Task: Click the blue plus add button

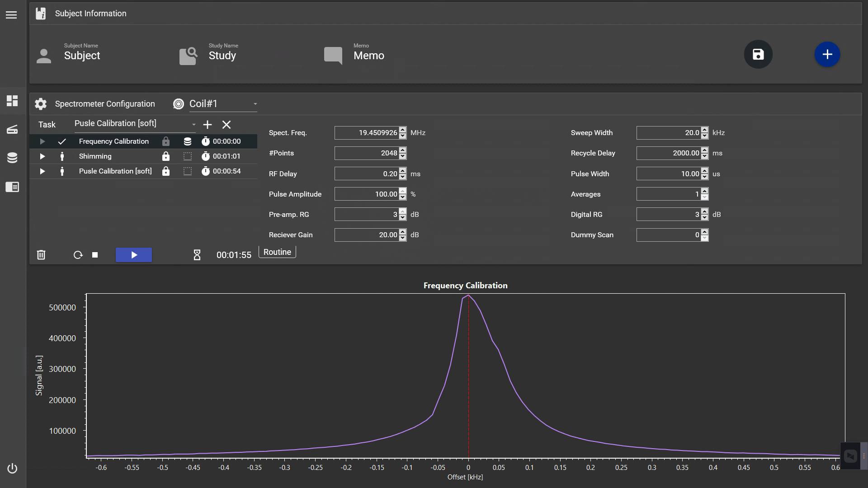Action: [827, 55]
